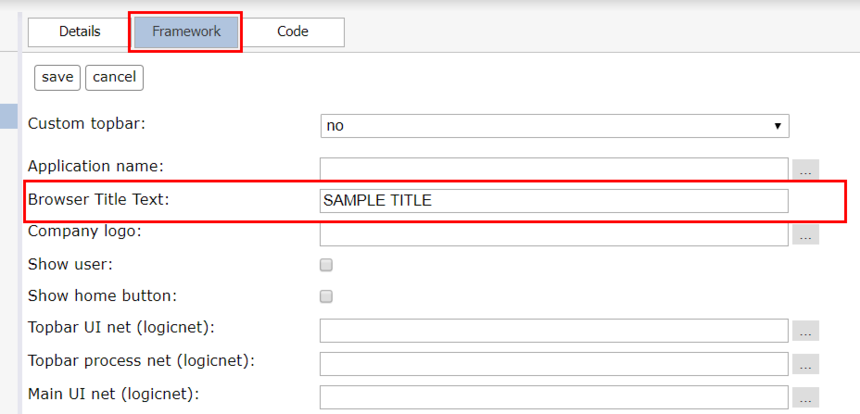
Task: Focus the Application name input field
Action: 554,169
